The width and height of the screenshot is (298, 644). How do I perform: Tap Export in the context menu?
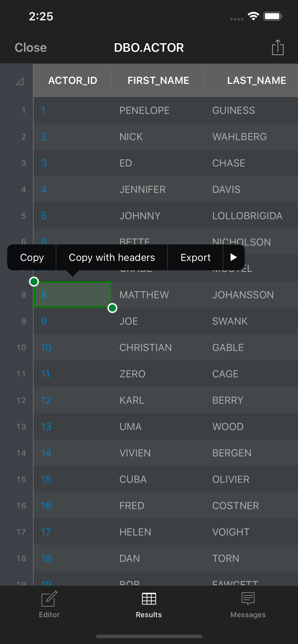(195, 257)
